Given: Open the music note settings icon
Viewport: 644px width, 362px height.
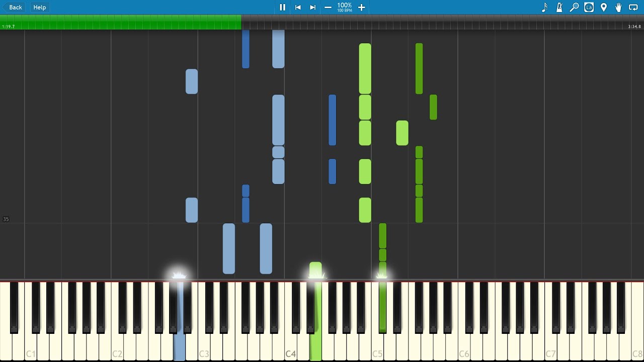Looking at the screenshot, I should 544,7.
